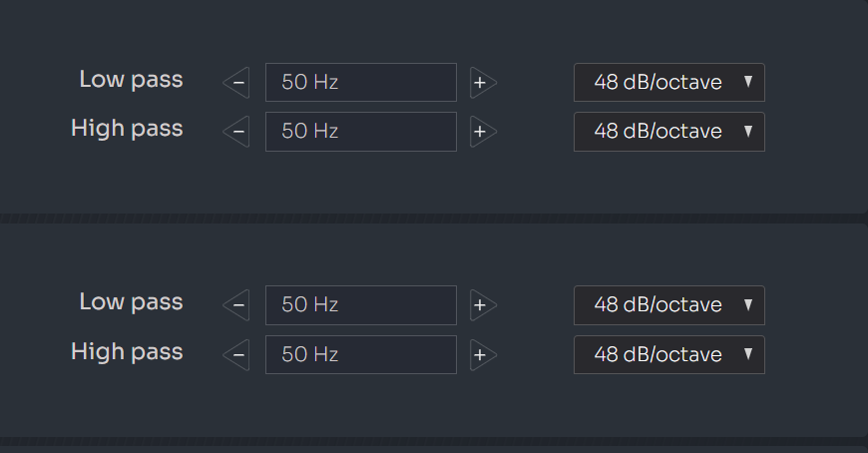Click the Low pass label in the first panel
The height and width of the screenshot is (453, 868).
click(131, 80)
